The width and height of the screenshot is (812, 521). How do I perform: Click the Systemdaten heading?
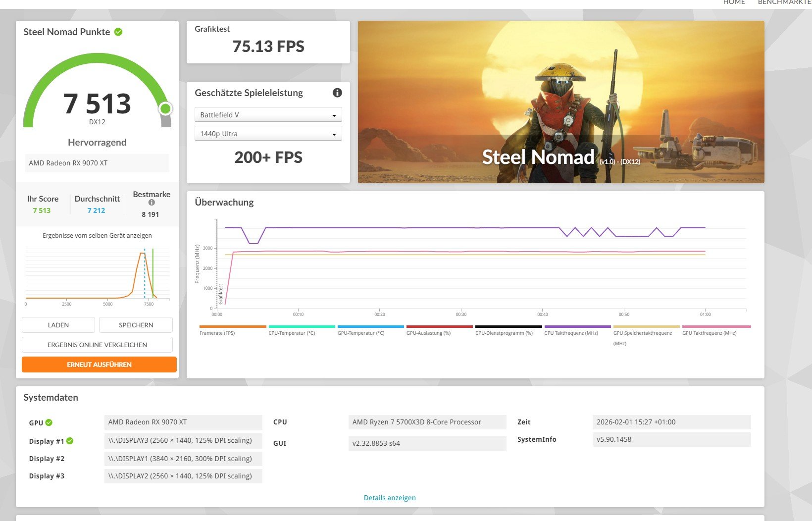click(51, 398)
